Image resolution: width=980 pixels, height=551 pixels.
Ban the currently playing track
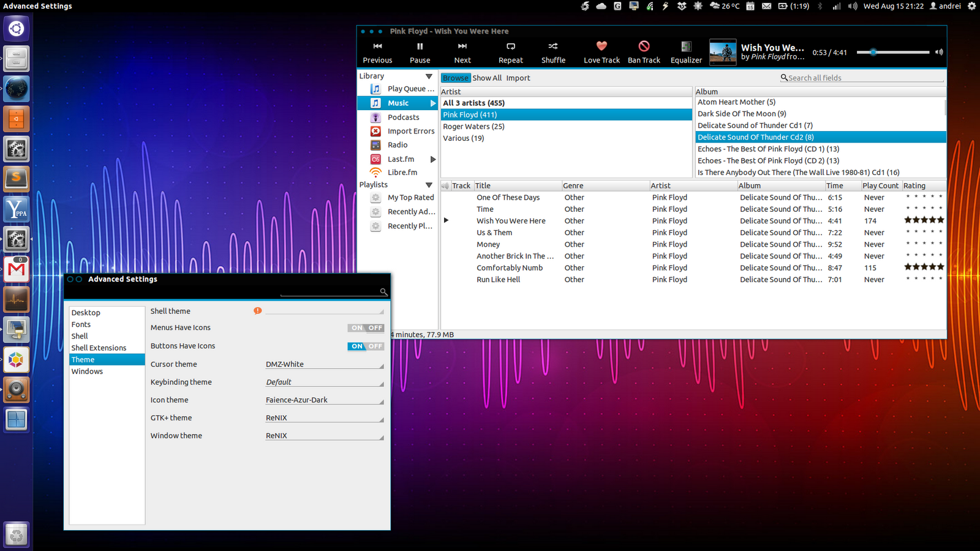pyautogui.click(x=644, y=50)
